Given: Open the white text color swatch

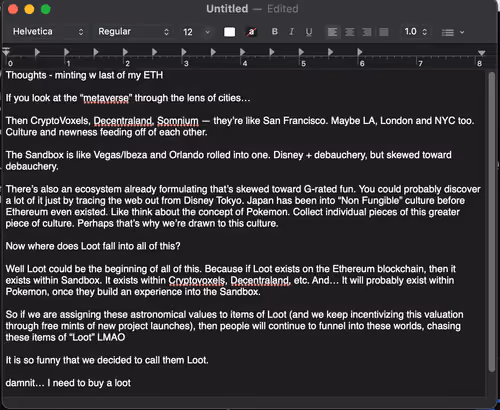Looking at the screenshot, I should click(x=229, y=32).
